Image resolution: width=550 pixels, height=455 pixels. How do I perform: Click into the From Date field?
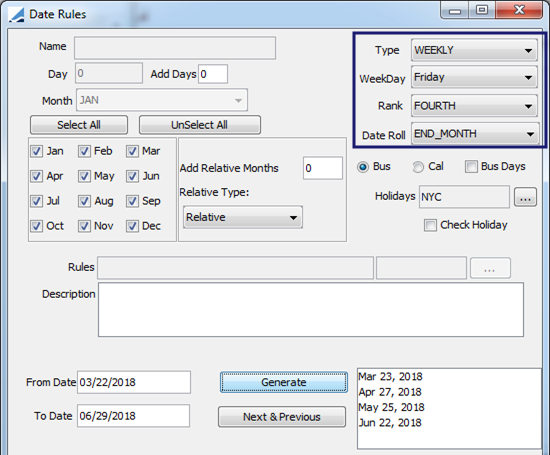point(134,382)
